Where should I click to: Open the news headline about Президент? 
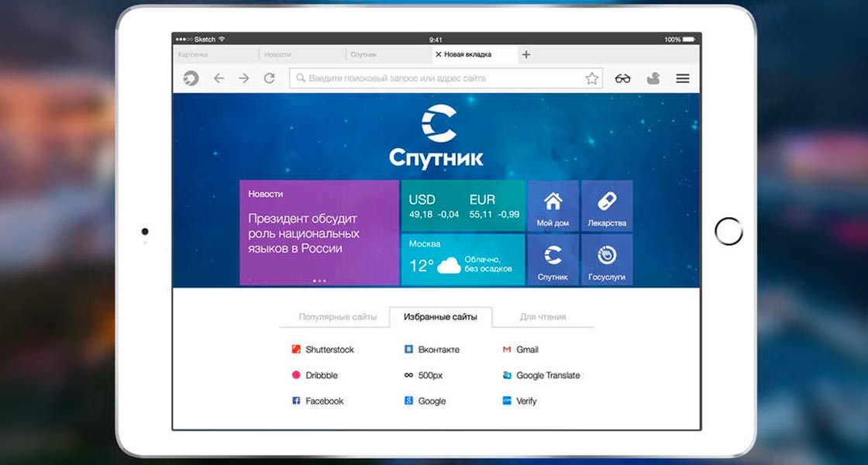[x=303, y=233]
